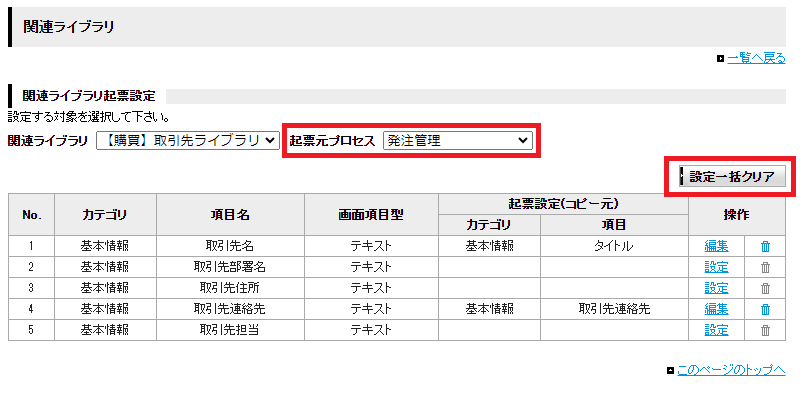The image size is (805, 394).
Task: Click trash icon in 取引先部署名 row
Action: [x=765, y=267]
